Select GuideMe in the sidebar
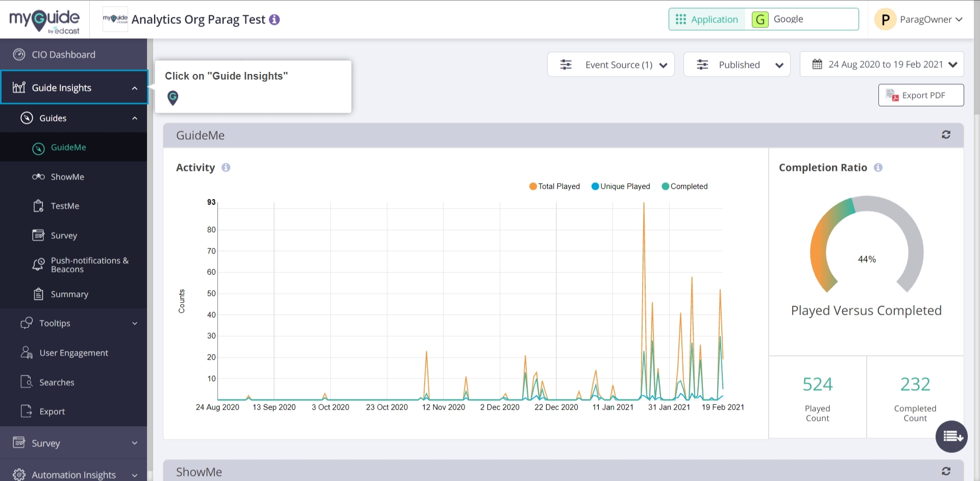The width and height of the screenshot is (980, 481). [73, 147]
